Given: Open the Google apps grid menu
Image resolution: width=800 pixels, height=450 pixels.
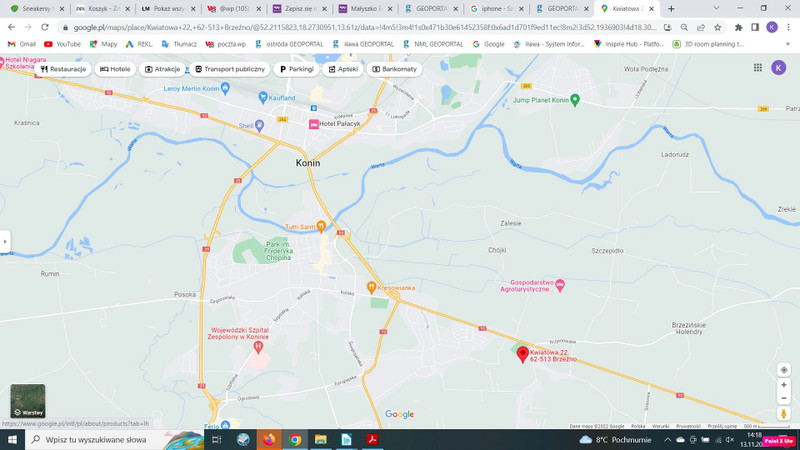Looking at the screenshot, I should point(757,68).
